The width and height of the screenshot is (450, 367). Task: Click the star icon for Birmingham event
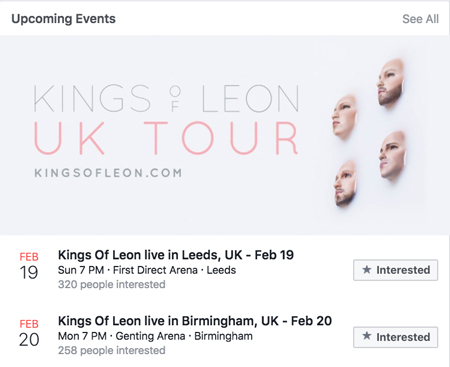click(367, 336)
